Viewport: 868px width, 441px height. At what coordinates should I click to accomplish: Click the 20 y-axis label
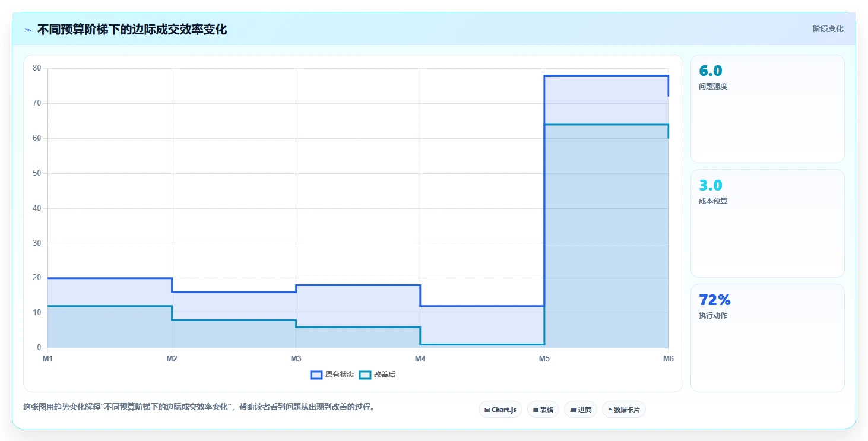pyautogui.click(x=37, y=278)
